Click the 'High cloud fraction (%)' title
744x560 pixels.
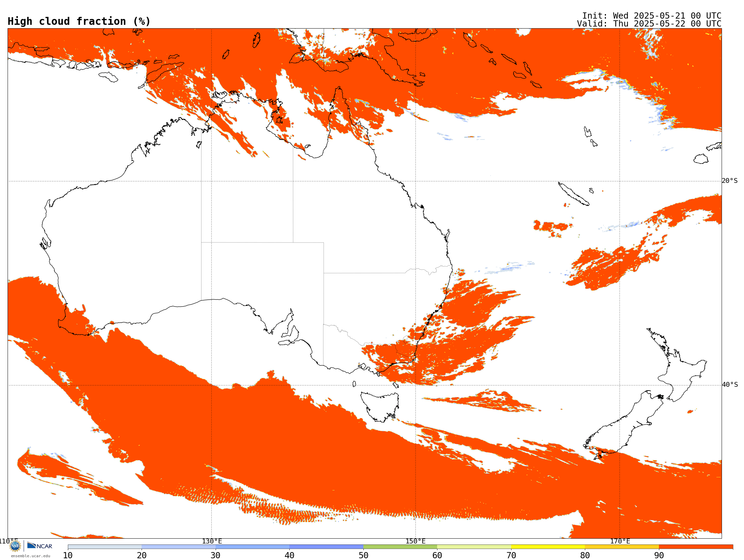click(x=79, y=21)
